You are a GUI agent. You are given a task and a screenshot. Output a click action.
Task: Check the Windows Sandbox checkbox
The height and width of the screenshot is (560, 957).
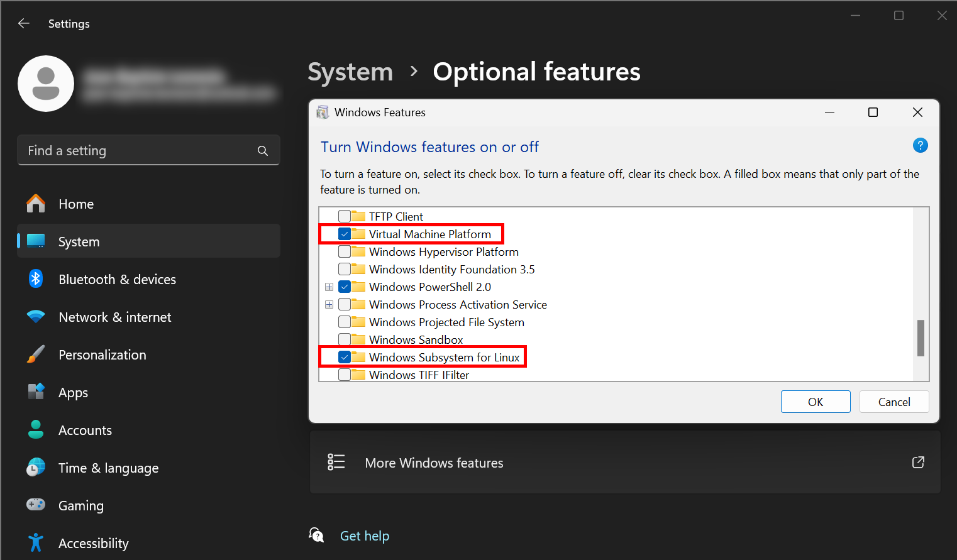point(345,339)
